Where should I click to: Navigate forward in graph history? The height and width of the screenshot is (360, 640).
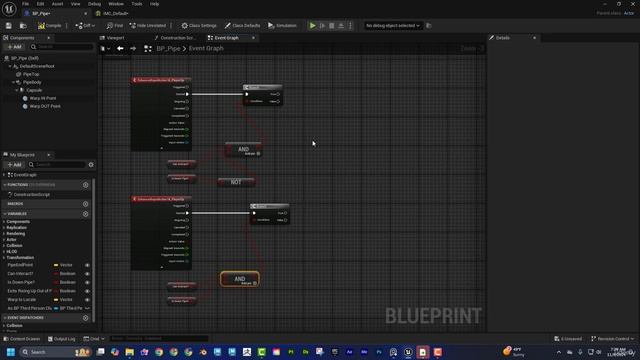[x=133, y=49]
